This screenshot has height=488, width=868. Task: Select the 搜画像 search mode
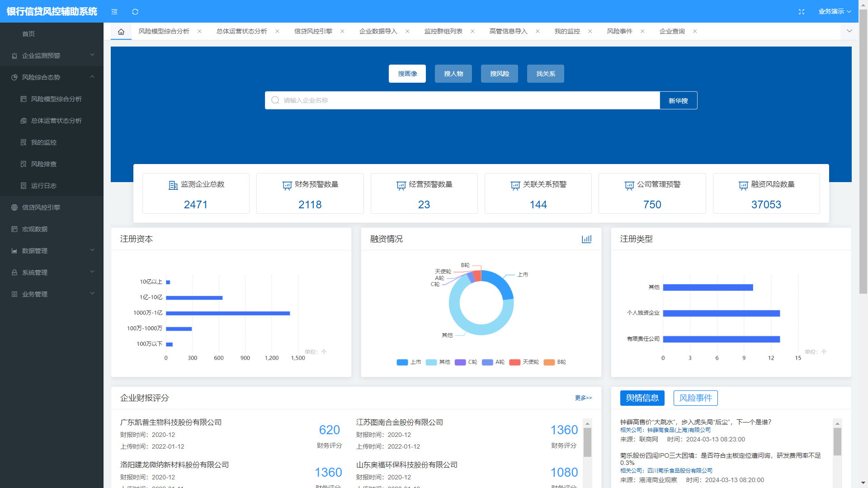407,74
